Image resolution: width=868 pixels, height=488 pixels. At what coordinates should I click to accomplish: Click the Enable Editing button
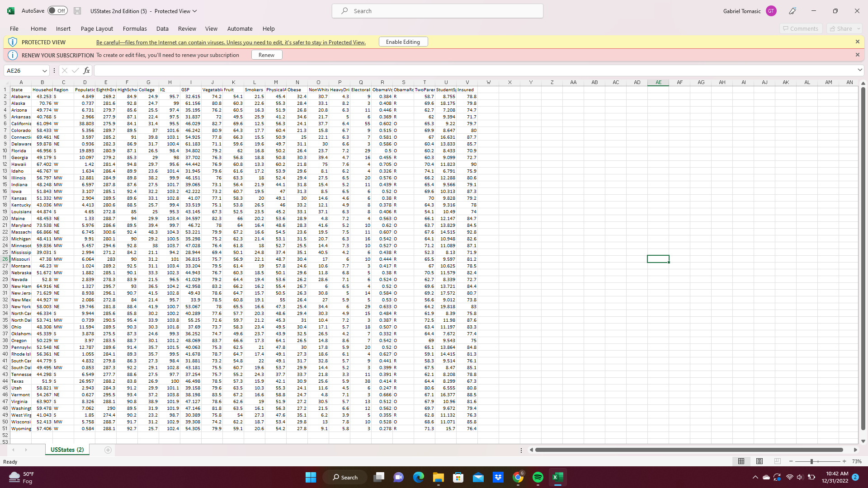pyautogui.click(x=403, y=42)
